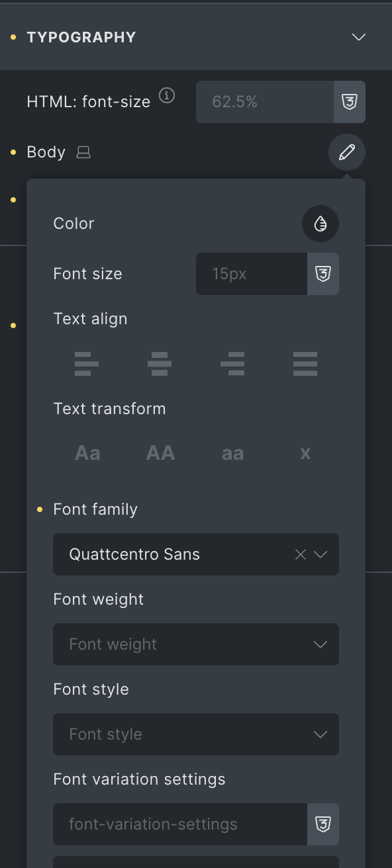392x868 pixels.
Task: Set text align to justify
Action: [305, 364]
